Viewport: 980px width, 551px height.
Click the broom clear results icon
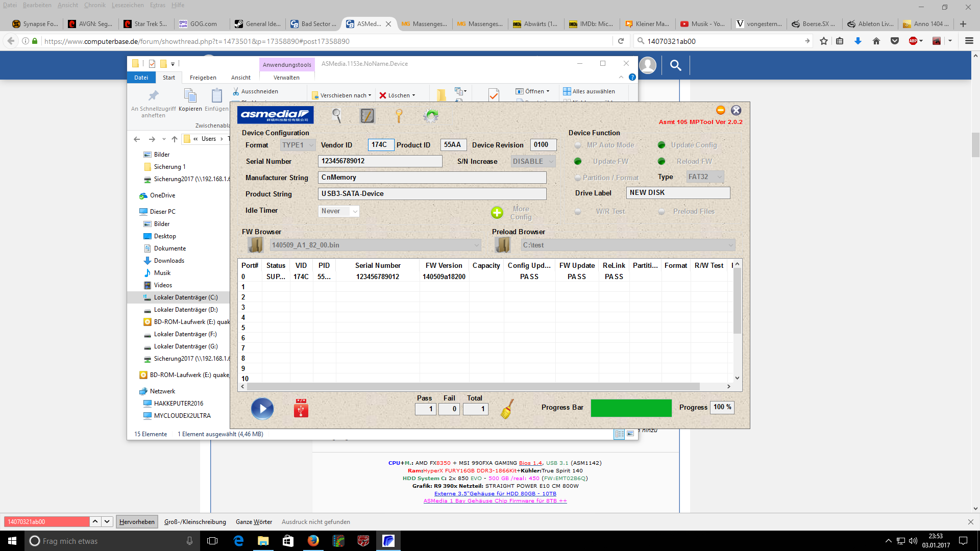(506, 409)
